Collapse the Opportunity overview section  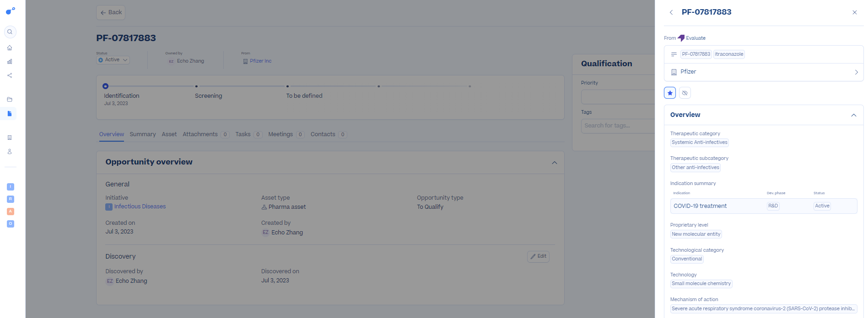coord(555,163)
